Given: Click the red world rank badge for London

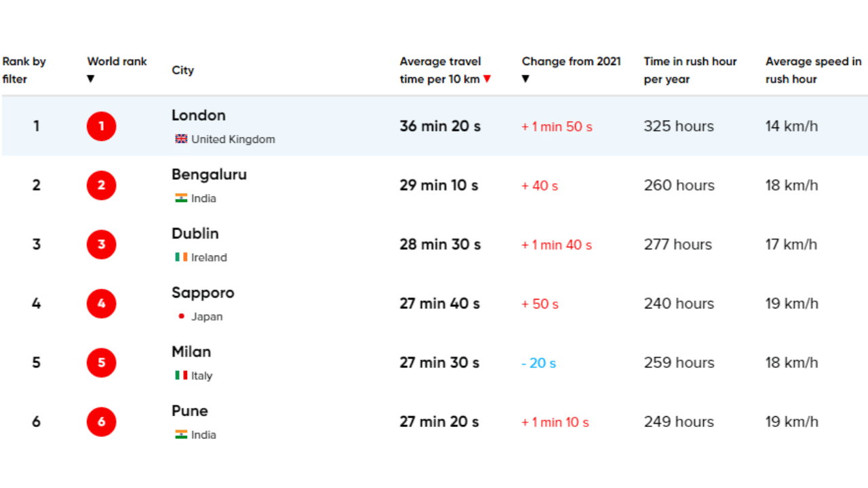Looking at the screenshot, I should 101,125.
